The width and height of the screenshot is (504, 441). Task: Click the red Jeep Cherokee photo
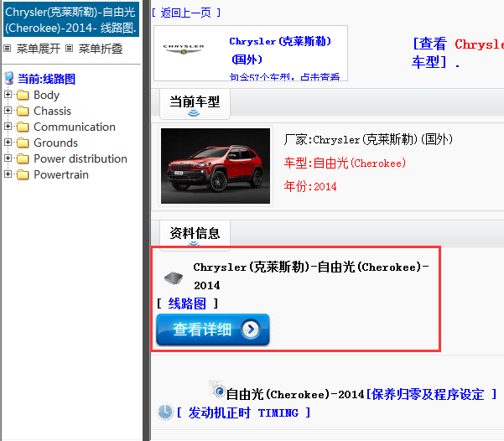click(216, 166)
